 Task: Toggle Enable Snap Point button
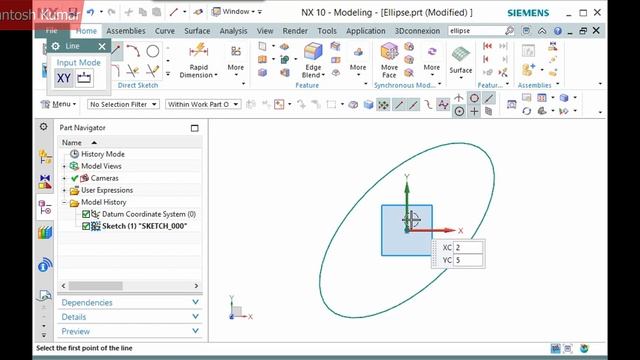tap(383, 105)
